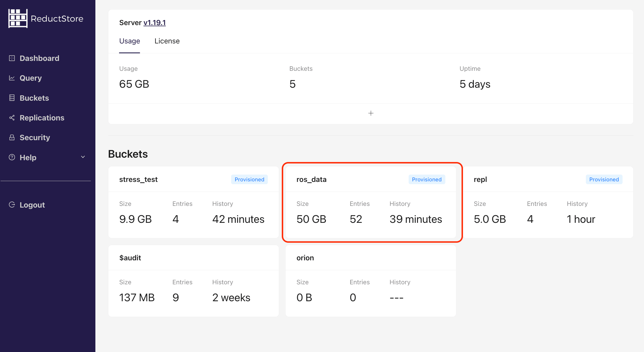Open the $audit bucket title
The height and width of the screenshot is (352, 644).
pyautogui.click(x=130, y=258)
